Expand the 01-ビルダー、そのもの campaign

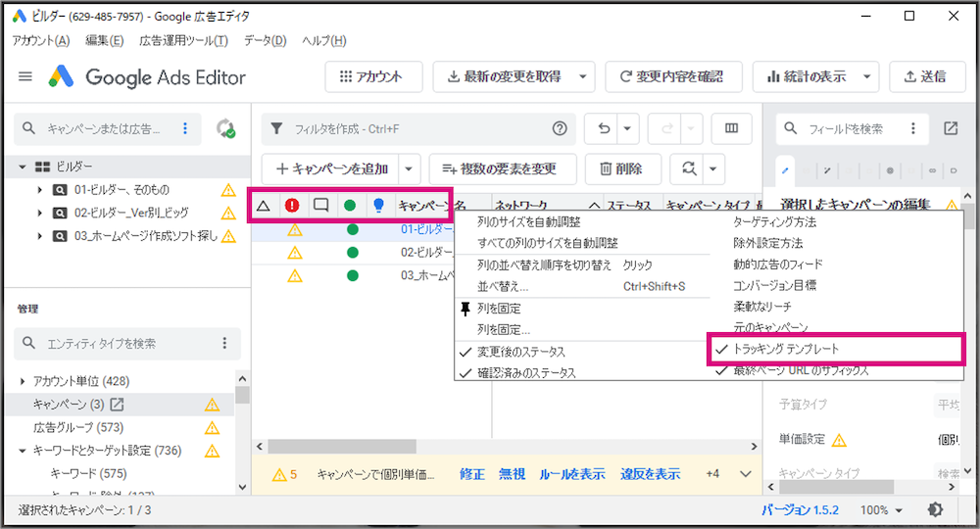(39, 190)
